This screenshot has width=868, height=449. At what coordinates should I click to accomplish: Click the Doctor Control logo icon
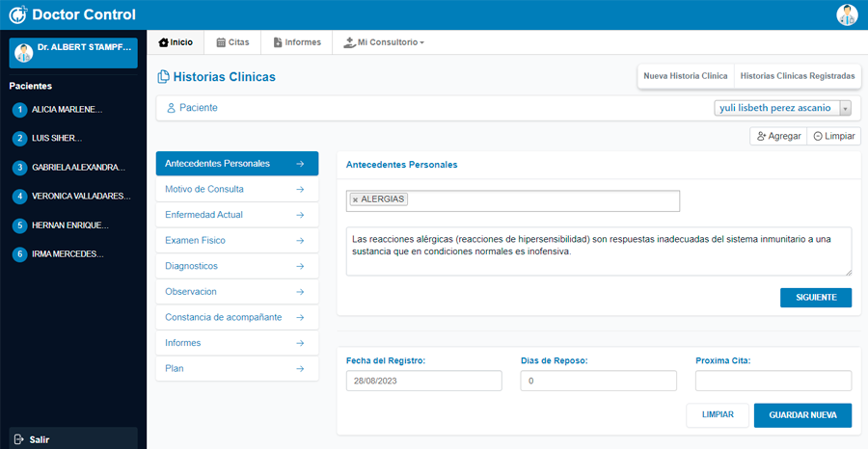[x=18, y=15]
